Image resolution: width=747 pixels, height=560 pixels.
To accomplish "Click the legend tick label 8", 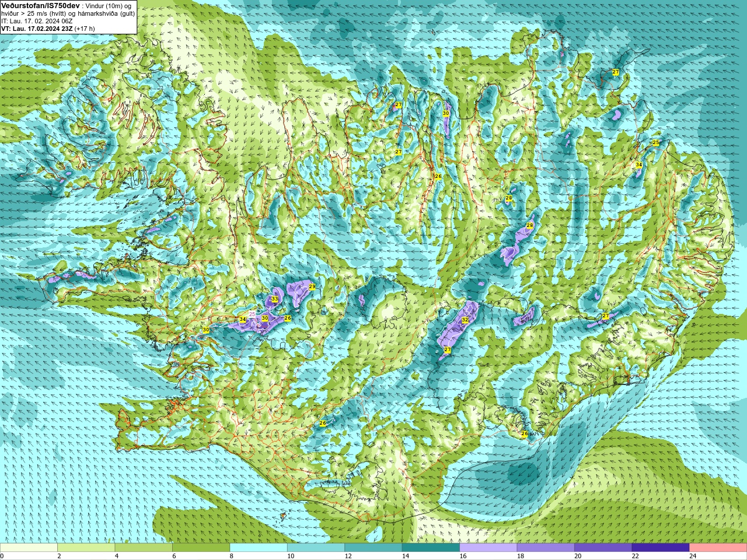I will [x=232, y=556].
